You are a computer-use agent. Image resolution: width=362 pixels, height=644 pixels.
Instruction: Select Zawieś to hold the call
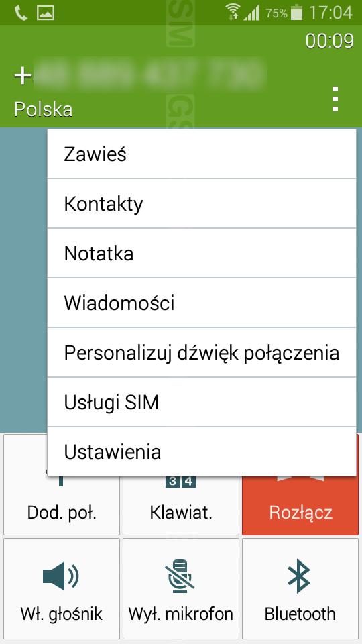(202, 154)
